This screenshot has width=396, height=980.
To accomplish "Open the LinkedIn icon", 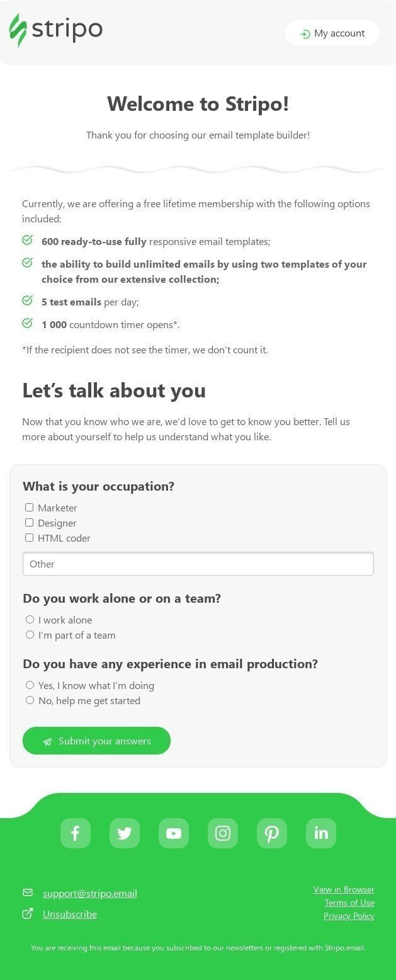I will coord(320,833).
